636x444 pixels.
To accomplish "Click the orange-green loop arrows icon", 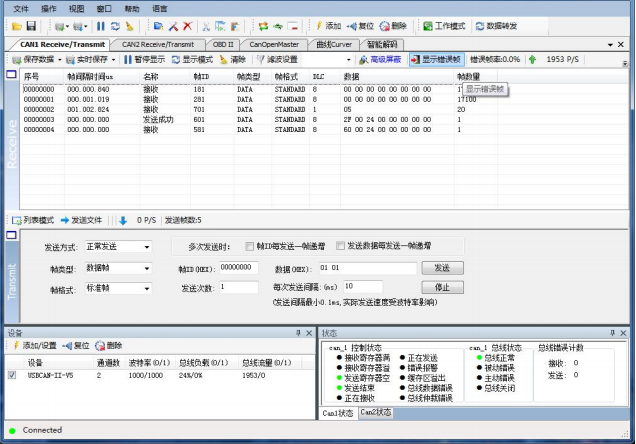I will [263, 26].
